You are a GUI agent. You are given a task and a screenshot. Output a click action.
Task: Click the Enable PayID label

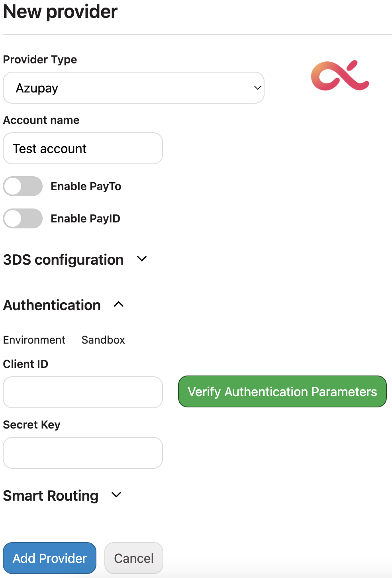pyautogui.click(x=85, y=218)
